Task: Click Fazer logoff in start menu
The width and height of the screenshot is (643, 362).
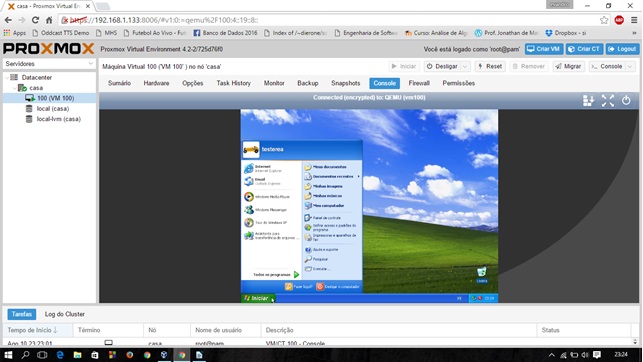Action: point(299,287)
